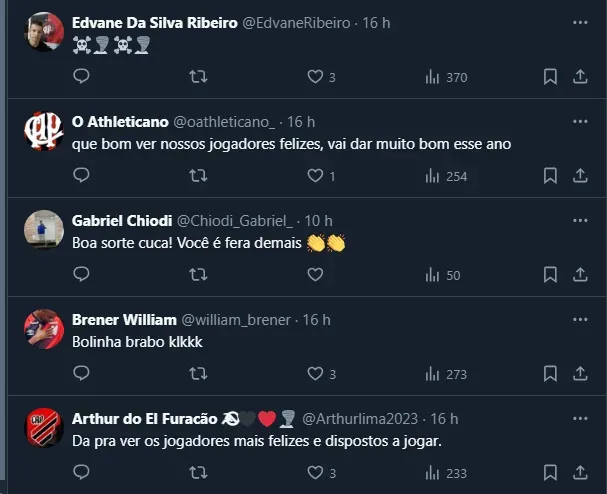
Task: Open view count on Gabriel Chiodi's tweet
Action: coord(443,275)
